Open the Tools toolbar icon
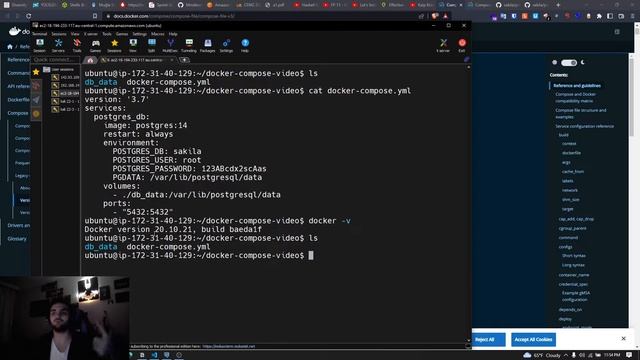 tap(77, 45)
